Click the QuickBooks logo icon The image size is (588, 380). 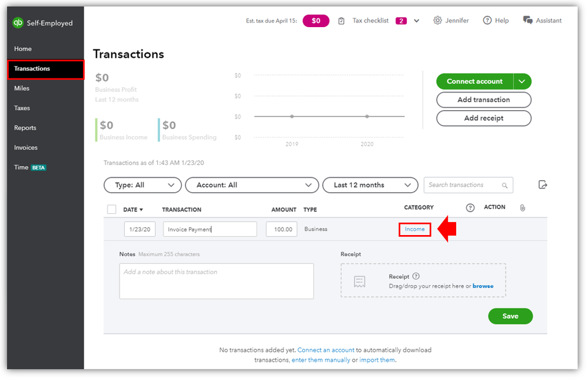pos(18,23)
